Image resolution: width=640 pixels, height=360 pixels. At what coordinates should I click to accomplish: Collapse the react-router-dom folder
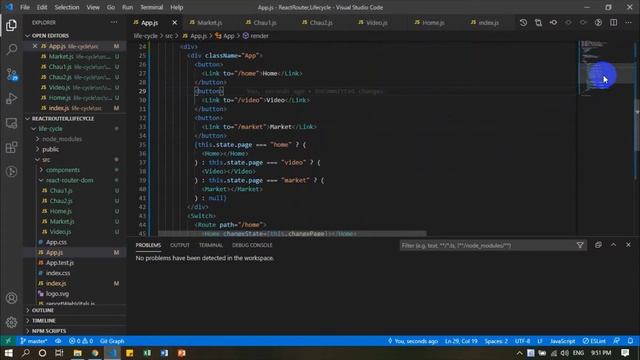(x=69, y=180)
